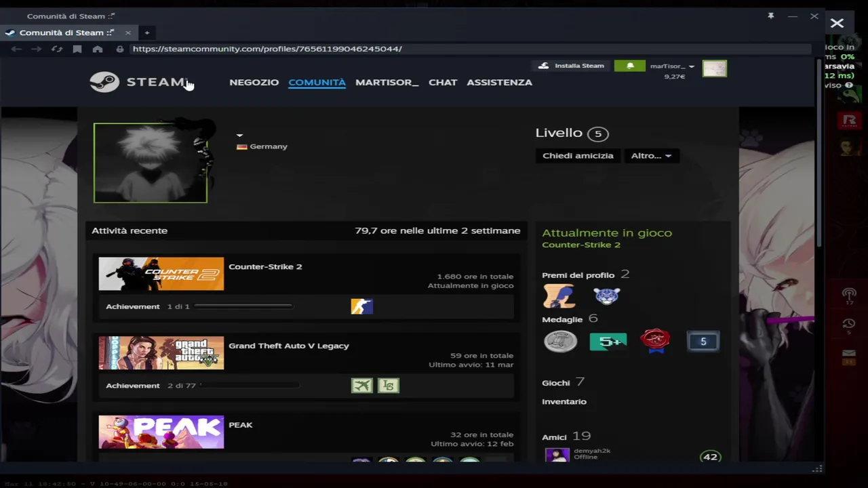Click the Counter-Strike 2 achievement progress bar
Viewport: 868px width, 488px height.
[x=243, y=306]
